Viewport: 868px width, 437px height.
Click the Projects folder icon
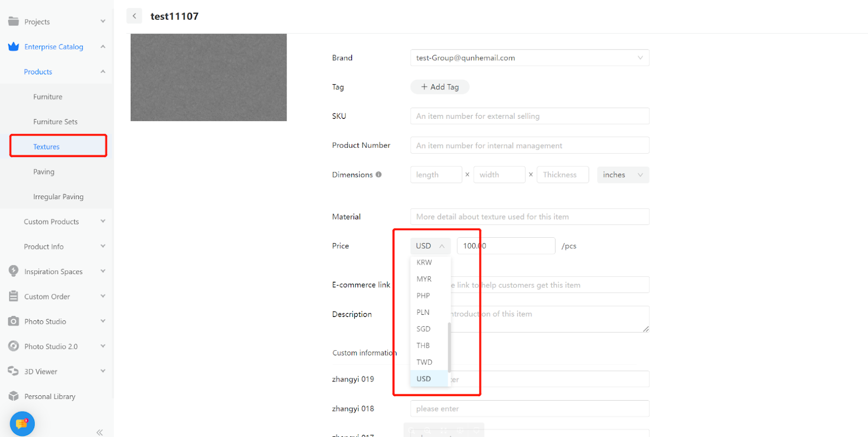pyautogui.click(x=14, y=21)
